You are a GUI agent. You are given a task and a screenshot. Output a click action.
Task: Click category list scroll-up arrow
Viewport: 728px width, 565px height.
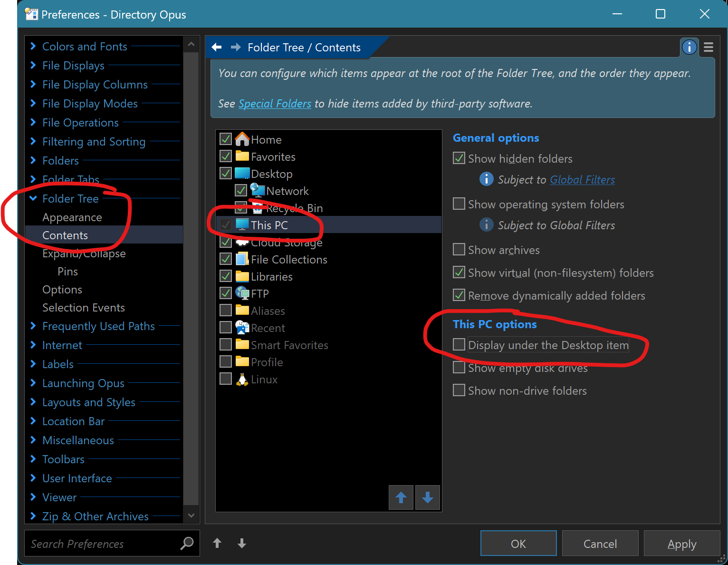tap(191, 44)
